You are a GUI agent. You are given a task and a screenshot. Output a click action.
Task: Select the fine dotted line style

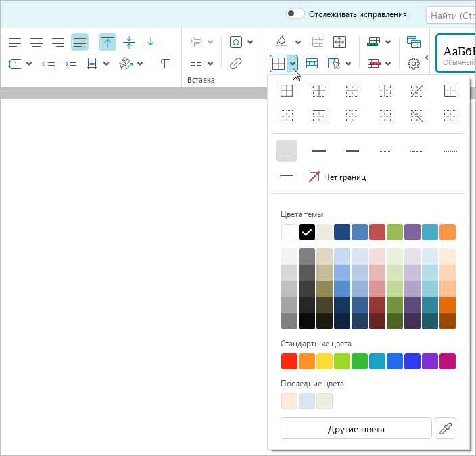click(x=385, y=151)
